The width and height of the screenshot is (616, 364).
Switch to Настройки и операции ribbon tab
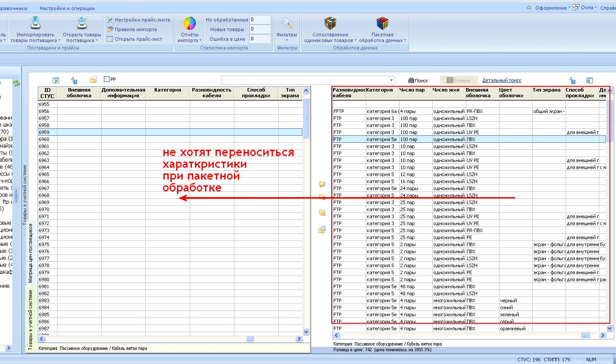[67, 8]
